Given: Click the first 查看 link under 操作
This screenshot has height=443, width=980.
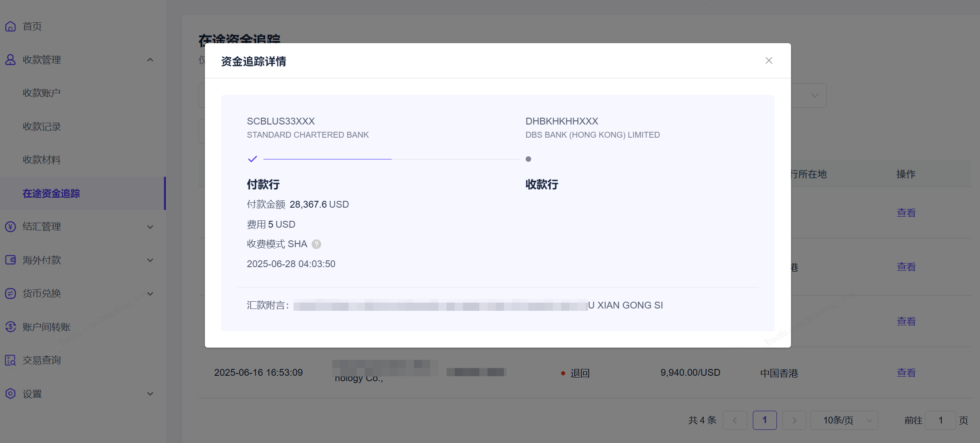Looking at the screenshot, I should (906, 213).
